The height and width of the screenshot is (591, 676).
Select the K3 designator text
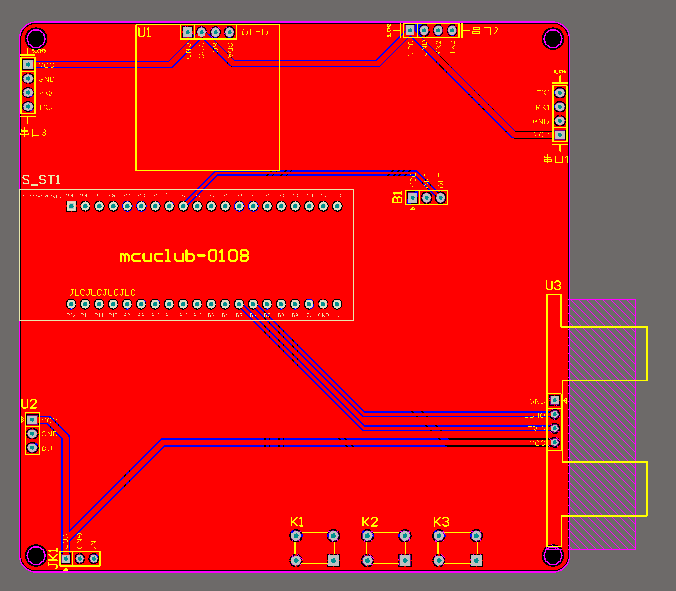tap(441, 522)
